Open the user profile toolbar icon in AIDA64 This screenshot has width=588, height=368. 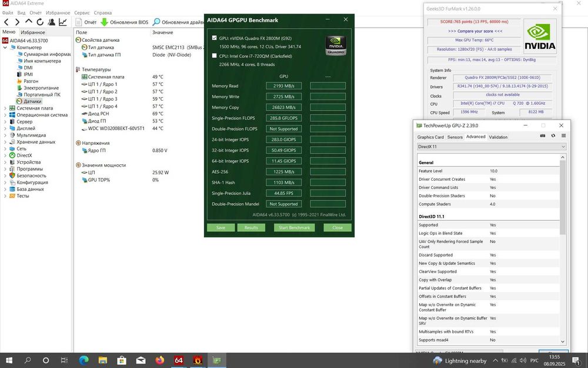51,22
